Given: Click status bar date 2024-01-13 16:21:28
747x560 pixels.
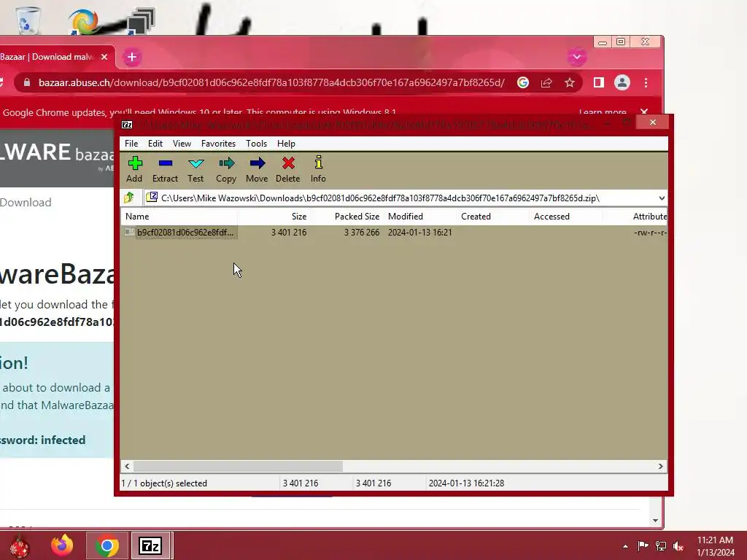Looking at the screenshot, I should 466,483.
